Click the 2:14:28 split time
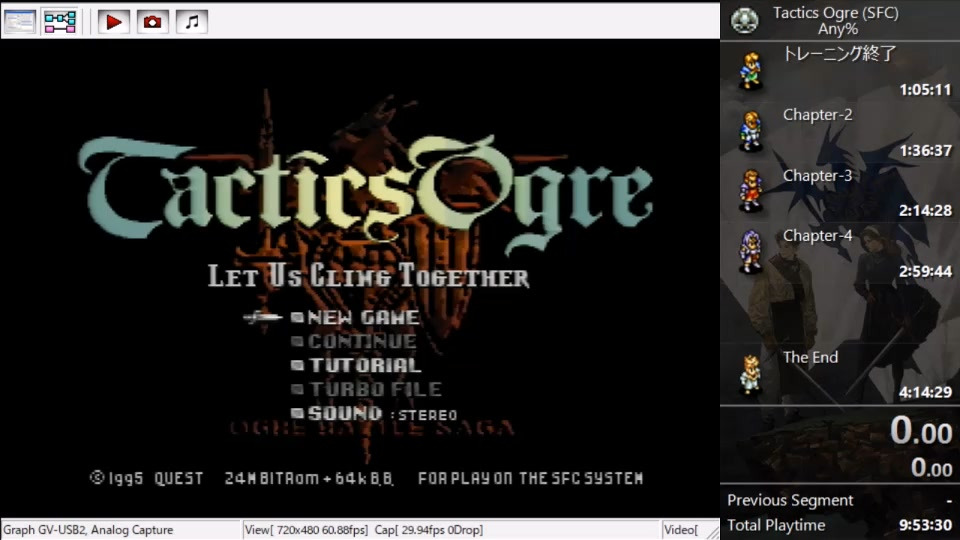This screenshot has height=540, width=960. coord(925,211)
